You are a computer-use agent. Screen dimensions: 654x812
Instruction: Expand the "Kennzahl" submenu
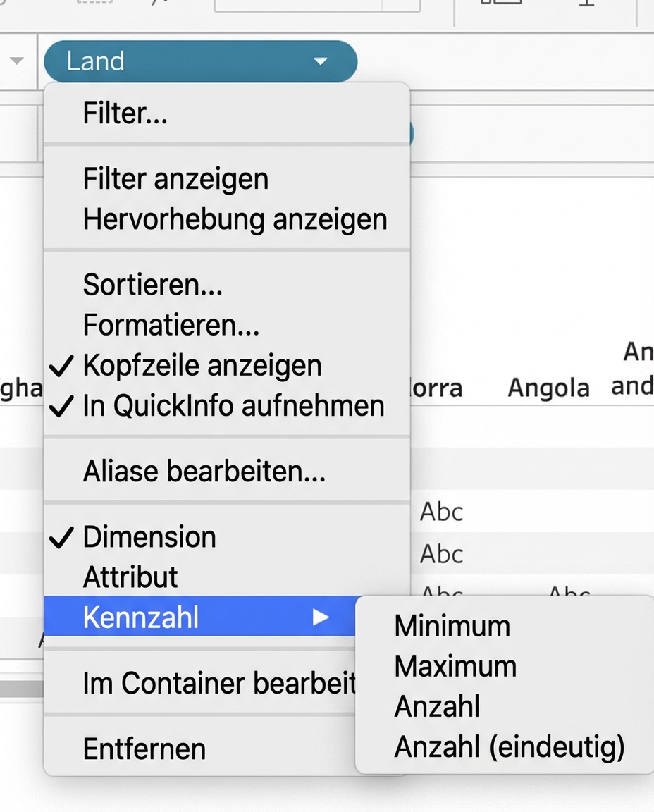(140, 617)
